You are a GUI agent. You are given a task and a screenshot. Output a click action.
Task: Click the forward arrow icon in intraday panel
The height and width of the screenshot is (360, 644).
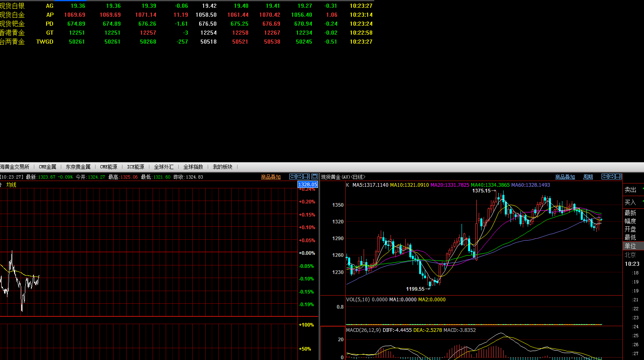point(299,177)
